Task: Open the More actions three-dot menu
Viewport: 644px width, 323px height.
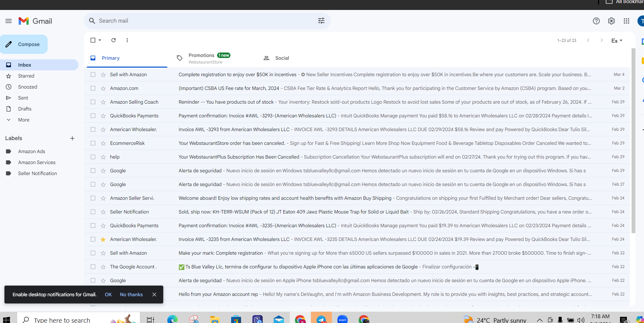Action: (x=127, y=40)
